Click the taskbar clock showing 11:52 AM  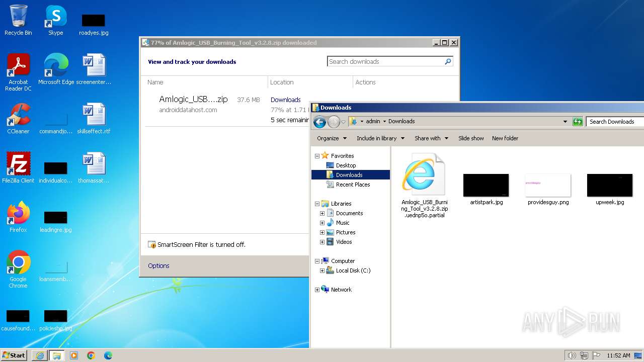(618, 355)
